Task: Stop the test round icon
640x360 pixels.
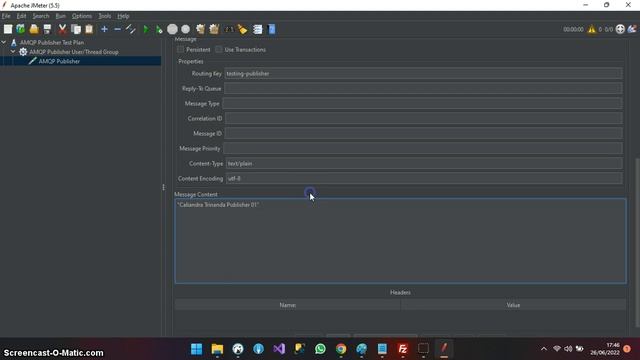Action: tap(172, 29)
